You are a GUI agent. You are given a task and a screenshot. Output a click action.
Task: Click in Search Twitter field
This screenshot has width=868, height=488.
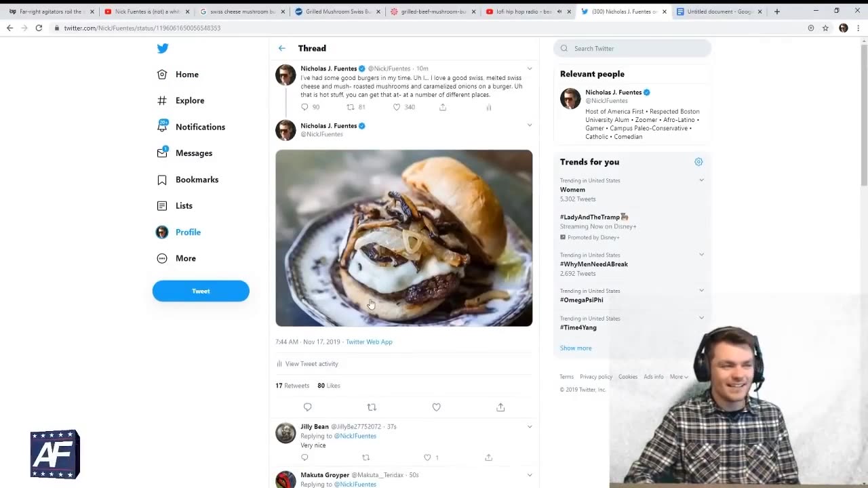[632, 48]
